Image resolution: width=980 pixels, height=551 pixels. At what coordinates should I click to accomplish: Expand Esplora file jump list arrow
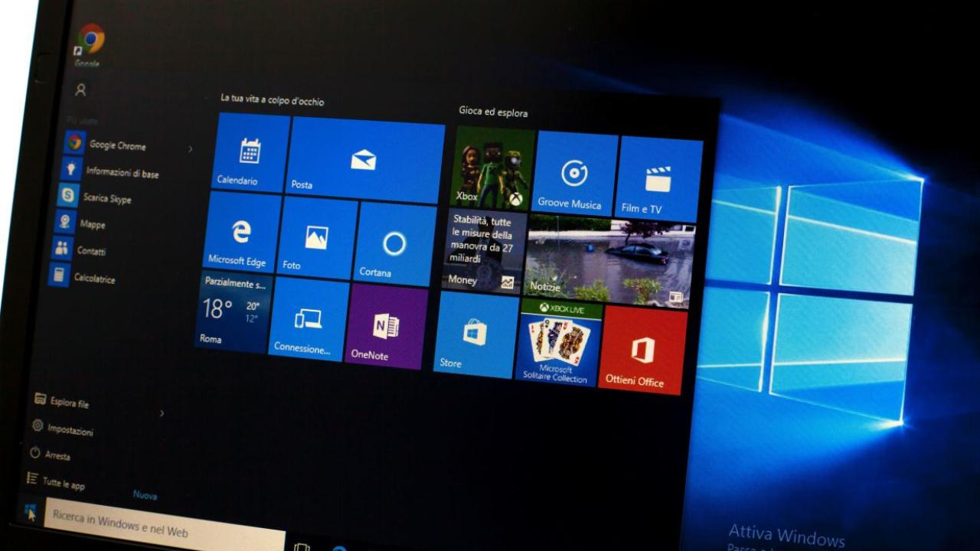click(162, 413)
